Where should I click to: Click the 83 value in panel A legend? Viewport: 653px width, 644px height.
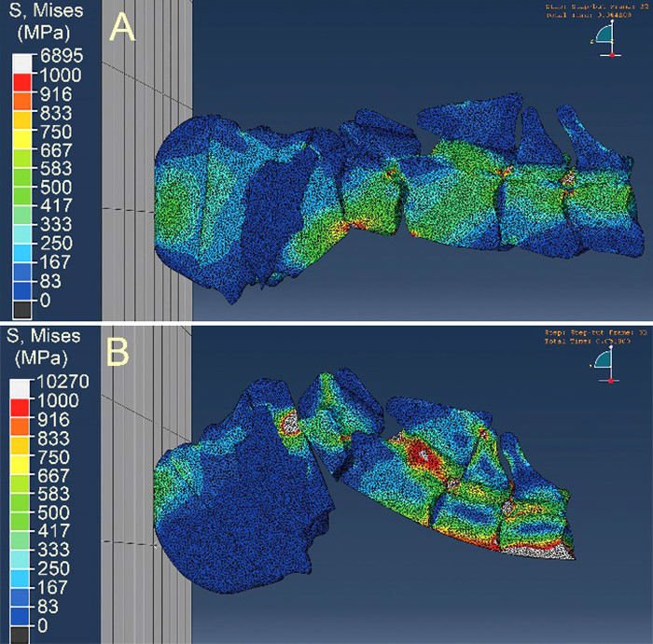(50, 281)
